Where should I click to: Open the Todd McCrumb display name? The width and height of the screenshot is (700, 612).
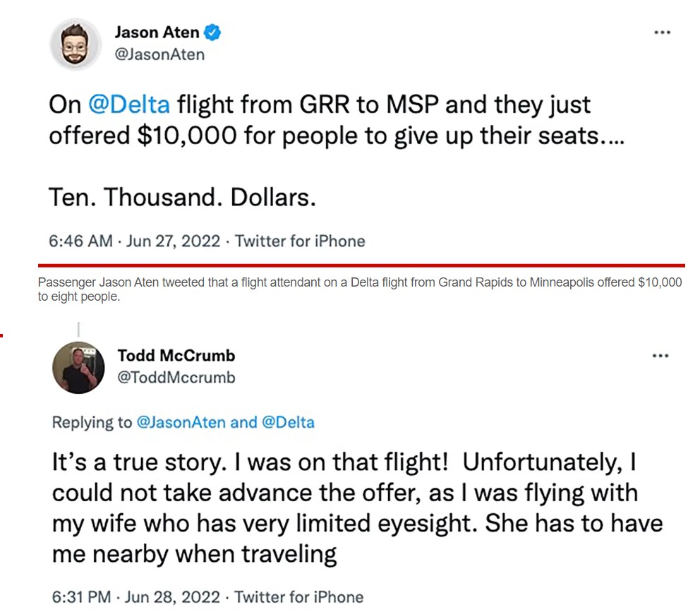click(176, 355)
